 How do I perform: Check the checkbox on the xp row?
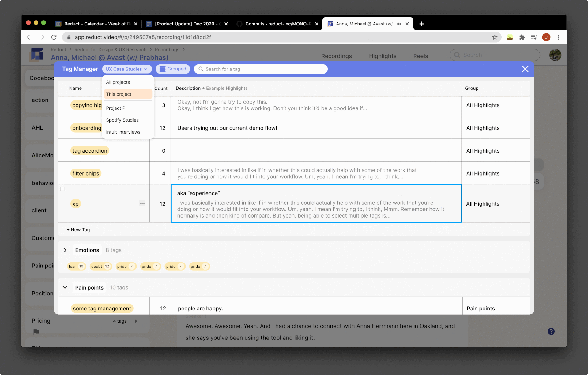[x=62, y=189]
